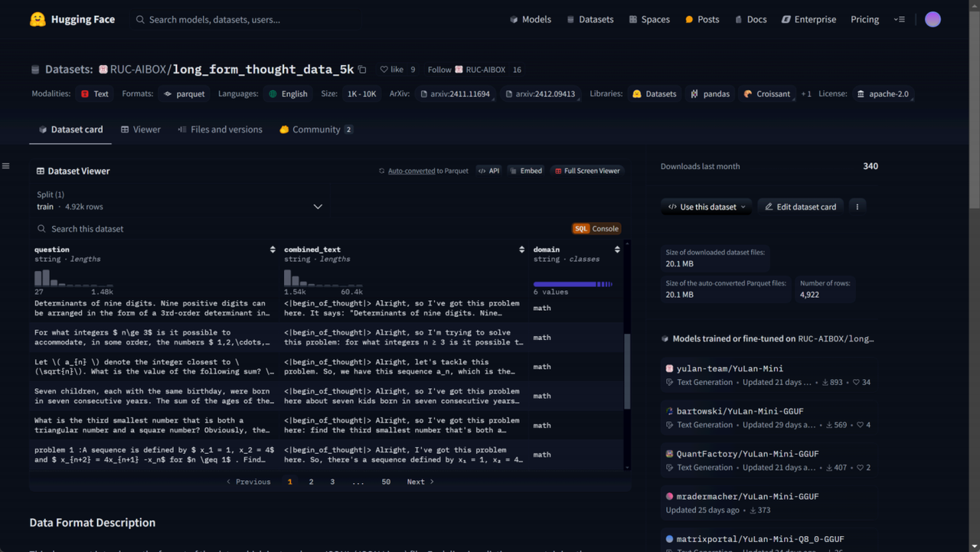
Task: Click the Embed button
Action: (525, 171)
